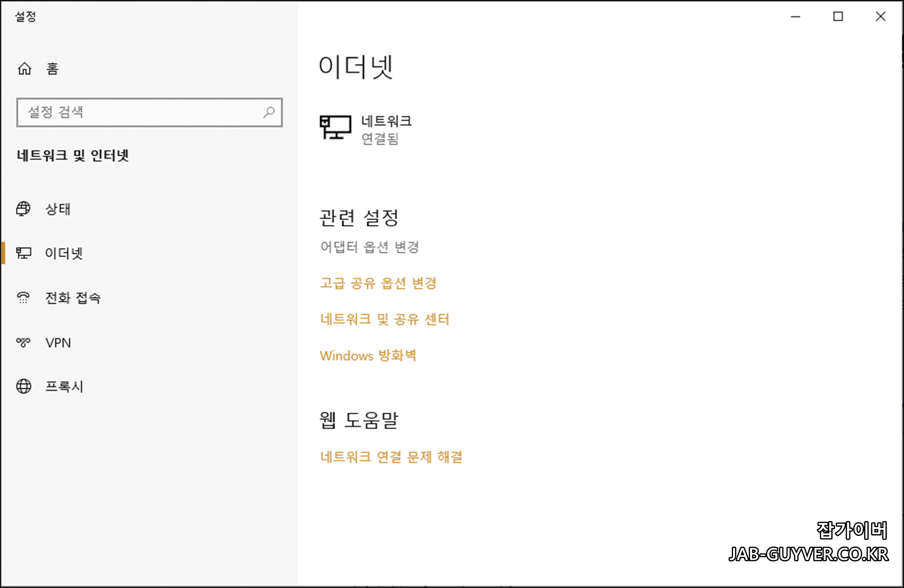The width and height of the screenshot is (904, 588).
Task: Open 고급 공유 옵션 변경 link
Action: point(378,283)
